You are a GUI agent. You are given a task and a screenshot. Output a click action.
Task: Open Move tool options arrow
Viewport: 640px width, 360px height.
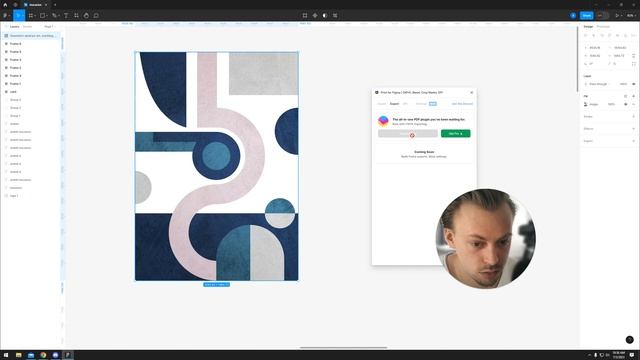tap(23, 16)
